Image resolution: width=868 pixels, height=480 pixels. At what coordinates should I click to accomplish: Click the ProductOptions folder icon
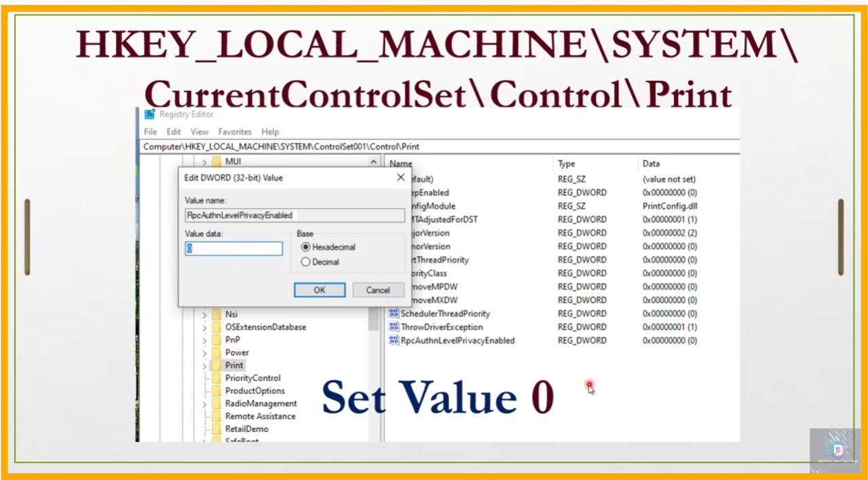(216, 391)
